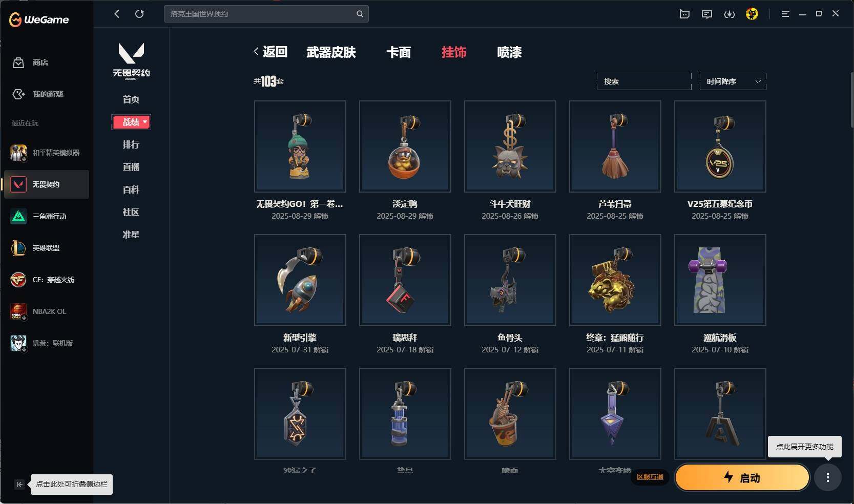Open the user avatar profile icon
The width and height of the screenshot is (854, 504).
click(x=752, y=14)
